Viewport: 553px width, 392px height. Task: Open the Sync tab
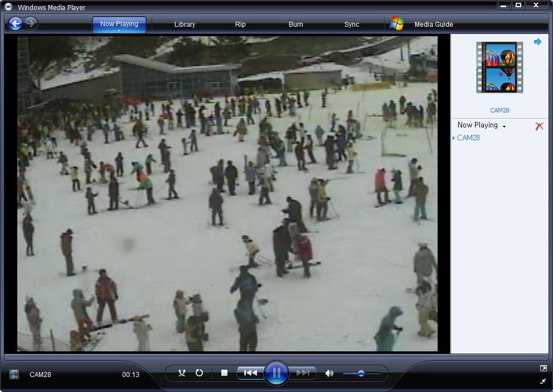[352, 24]
